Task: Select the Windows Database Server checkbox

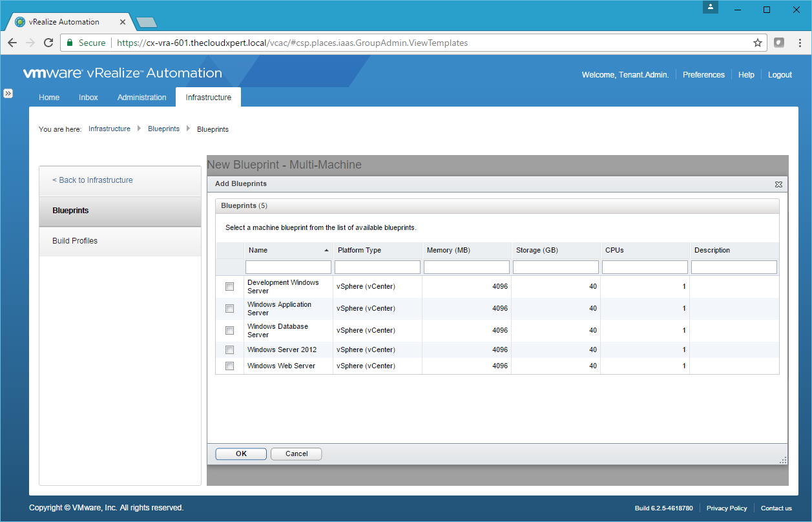Action: click(229, 331)
